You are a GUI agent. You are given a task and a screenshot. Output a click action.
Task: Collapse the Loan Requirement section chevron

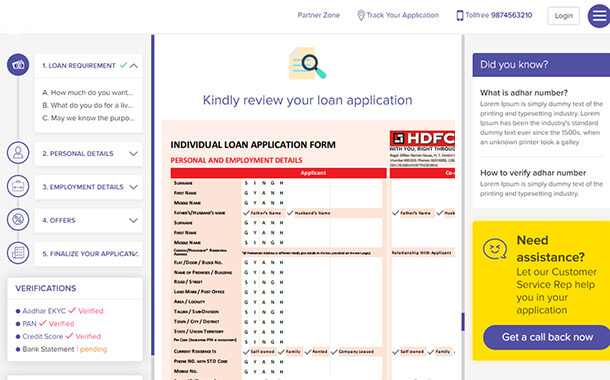coord(133,66)
